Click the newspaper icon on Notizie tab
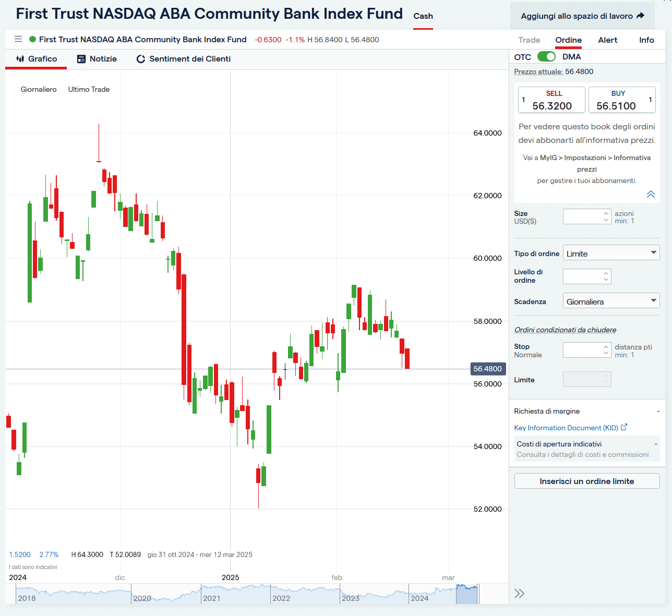Viewport: 672px width, 616px height. point(81,59)
